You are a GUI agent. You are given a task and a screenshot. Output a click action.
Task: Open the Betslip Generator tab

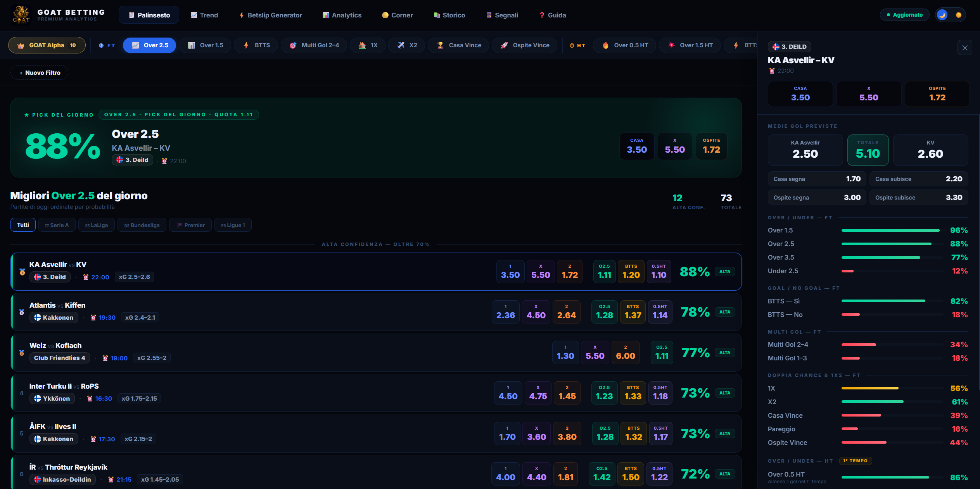pyautogui.click(x=271, y=15)
